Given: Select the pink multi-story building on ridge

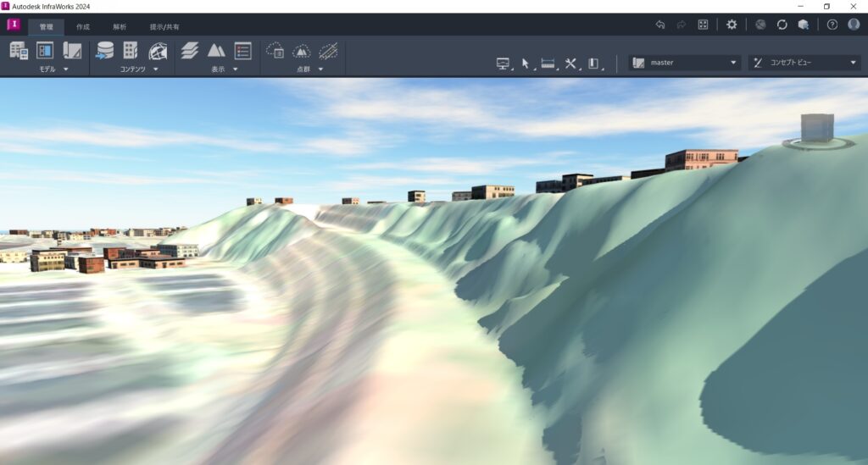Looking at the screenshot, I should (701, 159).
